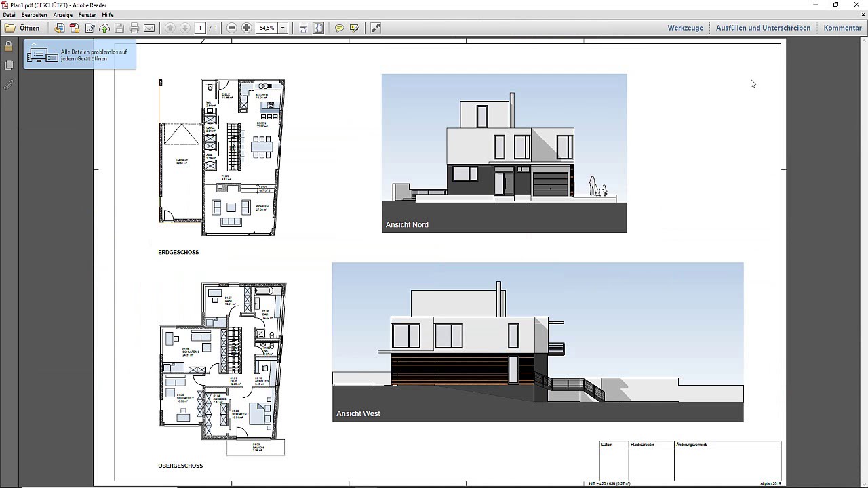Click the OBERGESCHOSS label
The image size is (868, 488).
180,466
